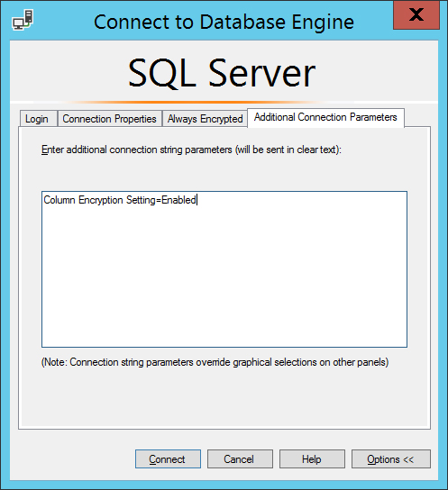
Task: Click the 'Column Encryption Setting=Enabled' text
Action: (x=120, y=200)
